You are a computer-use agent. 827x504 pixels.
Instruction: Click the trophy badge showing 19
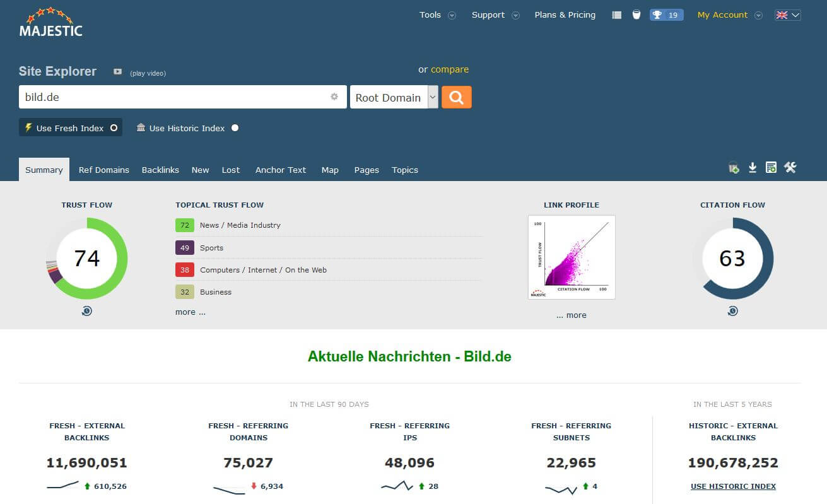pyautogui.click(x=667, y=15)
